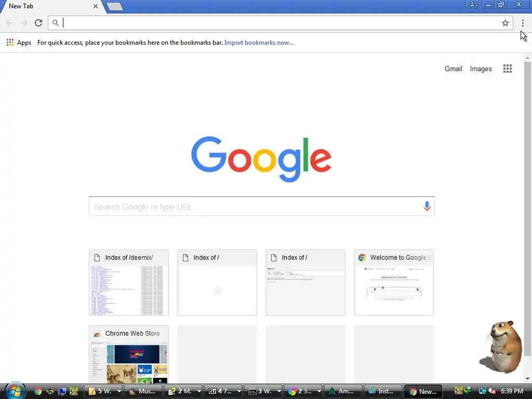532x399 pixels.
Task: Click the scrollbar up arrow
Action: click(x=527, y=58)
